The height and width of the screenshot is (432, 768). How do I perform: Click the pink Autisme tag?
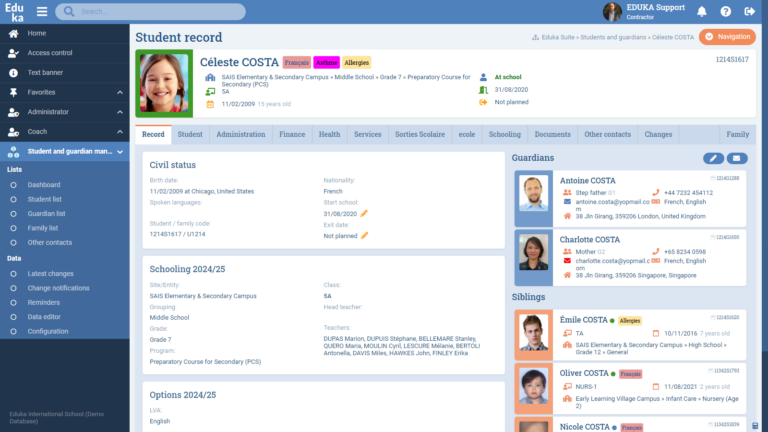pyautogui.click(x=326, y=62)
